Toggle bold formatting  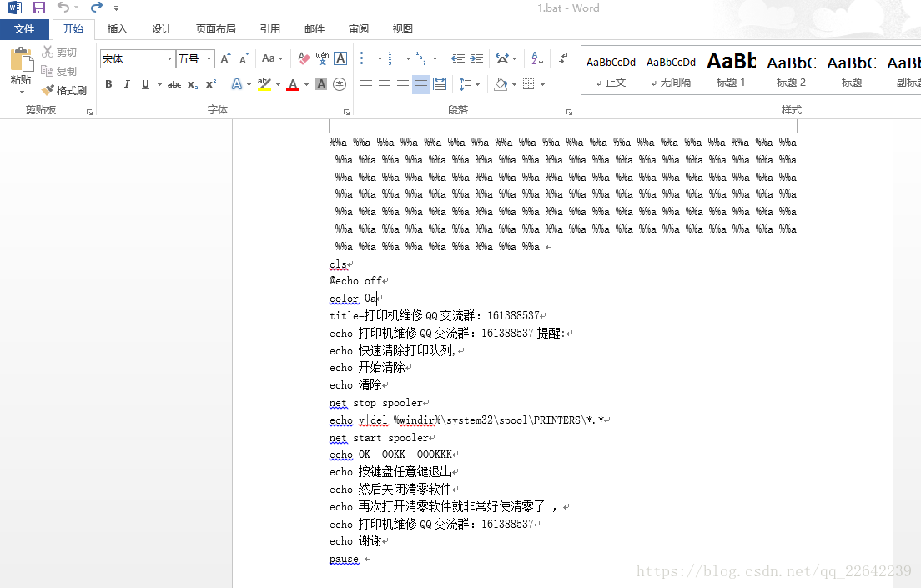108,84
